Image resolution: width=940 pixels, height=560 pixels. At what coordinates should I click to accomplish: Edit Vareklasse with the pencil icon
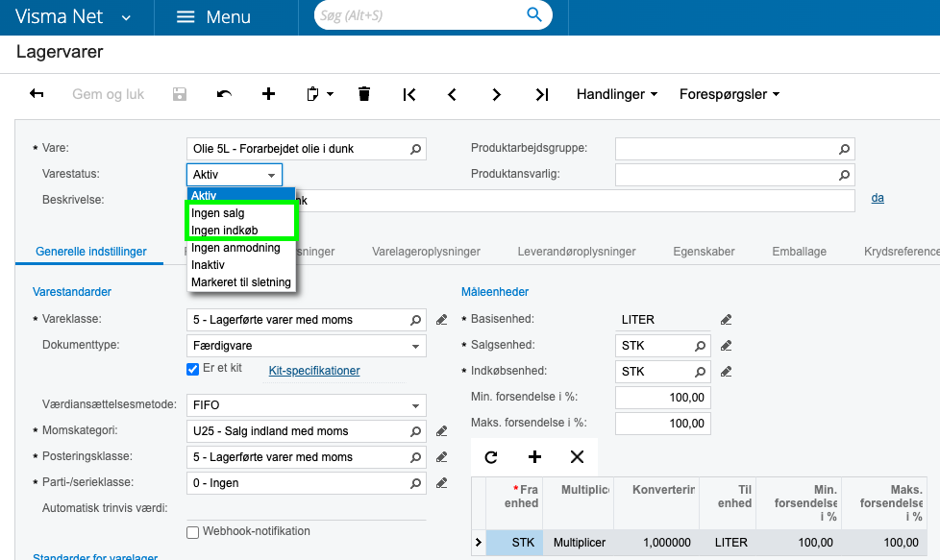tap(442, 320)
